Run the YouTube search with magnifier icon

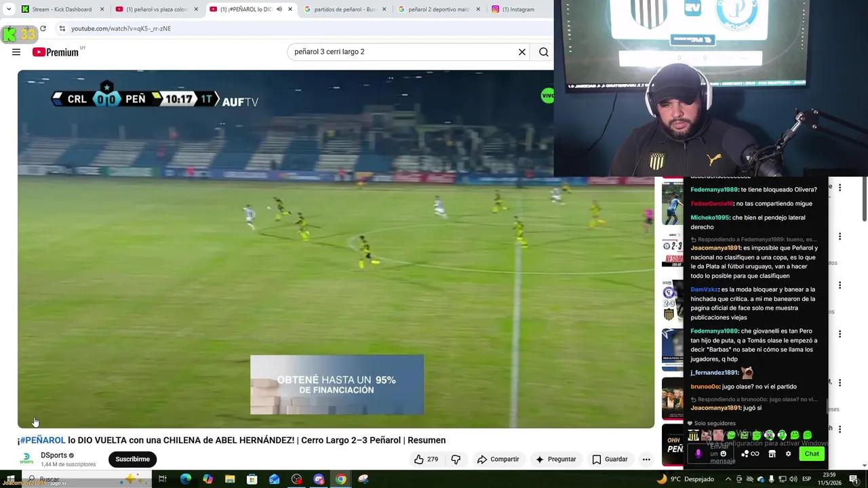coord(544,52)
